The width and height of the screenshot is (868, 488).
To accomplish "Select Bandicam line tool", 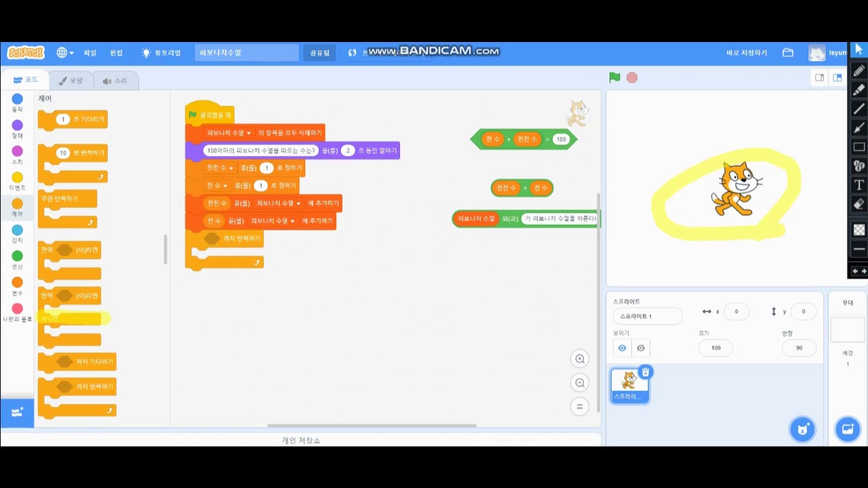I will point(859,108).
